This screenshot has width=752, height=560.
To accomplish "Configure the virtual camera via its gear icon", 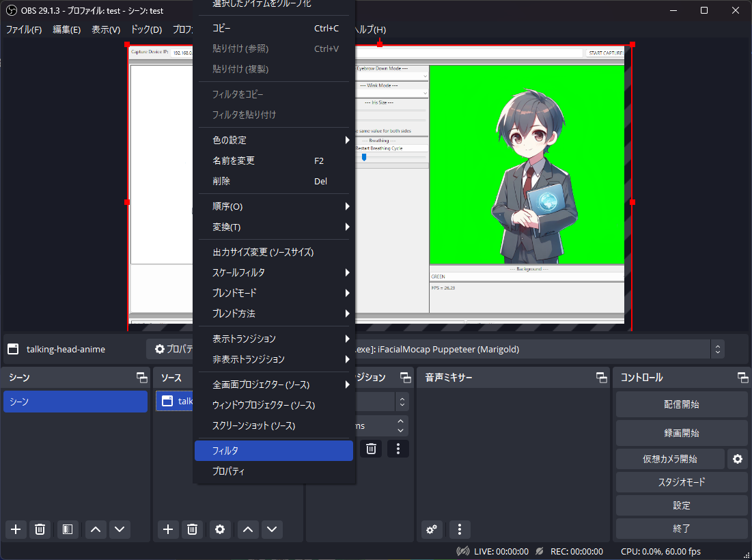I will click(737, 459).
